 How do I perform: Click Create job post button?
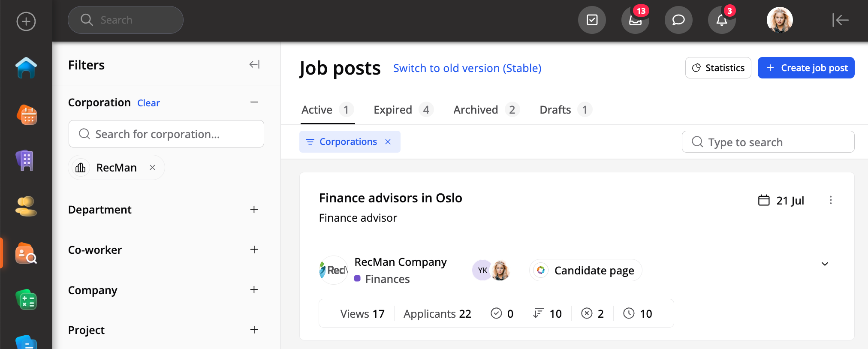tap(806, 68)
